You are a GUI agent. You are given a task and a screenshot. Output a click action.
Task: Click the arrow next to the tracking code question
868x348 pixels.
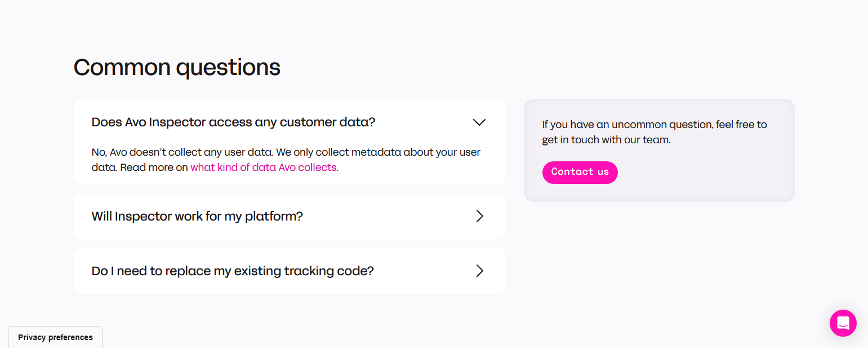479,271
